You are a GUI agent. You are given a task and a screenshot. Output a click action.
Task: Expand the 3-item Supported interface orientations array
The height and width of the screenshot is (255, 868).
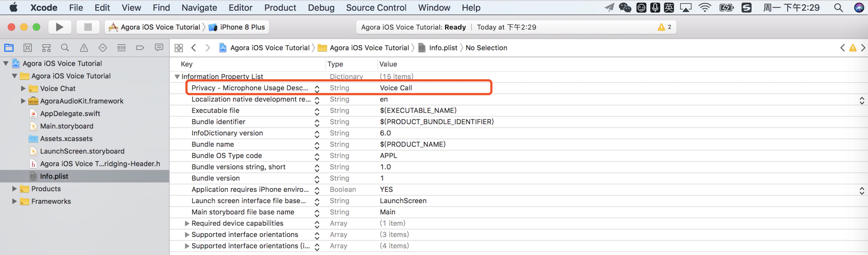click(x=187, y=234)
